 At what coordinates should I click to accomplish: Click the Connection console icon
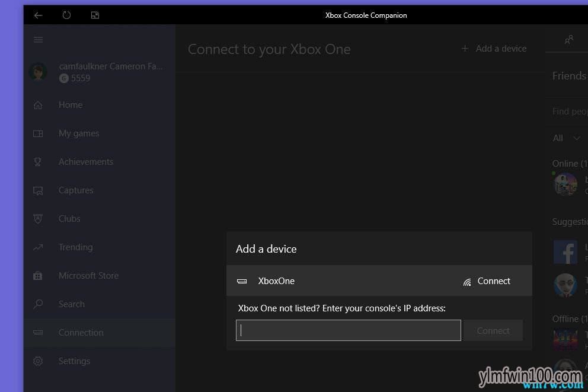(x=38, y=333)
